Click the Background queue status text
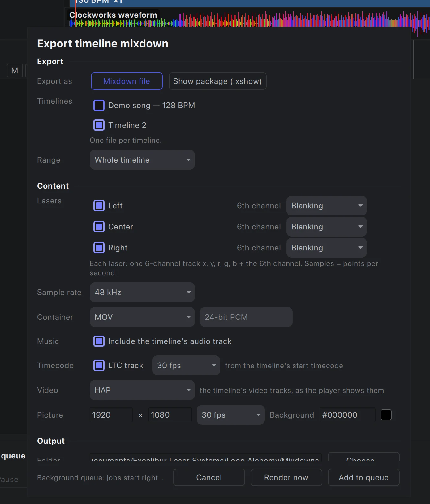430x504 pixels. click(x=101, y=478)
